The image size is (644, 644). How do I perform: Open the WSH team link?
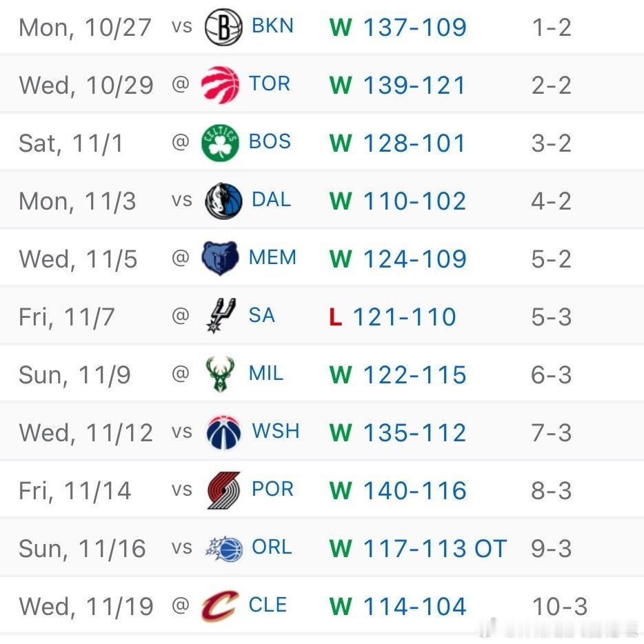point(276,431)
